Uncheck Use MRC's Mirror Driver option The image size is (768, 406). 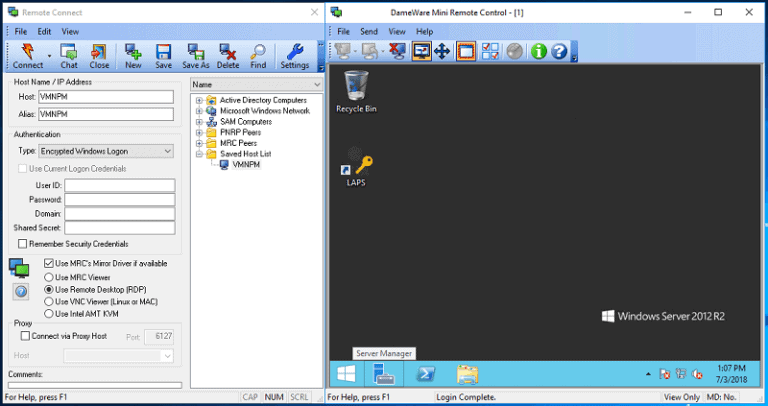pyautogui.click(x=50, y=263)
